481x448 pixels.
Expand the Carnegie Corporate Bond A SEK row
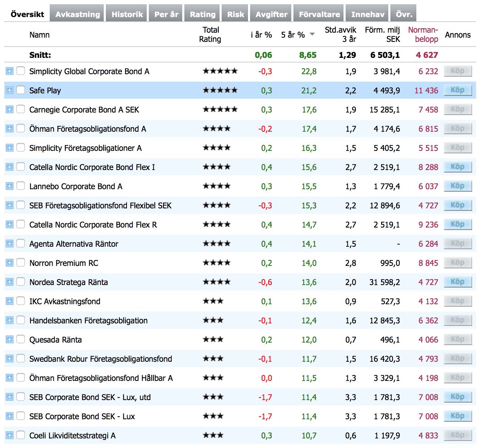click(10, 109)
